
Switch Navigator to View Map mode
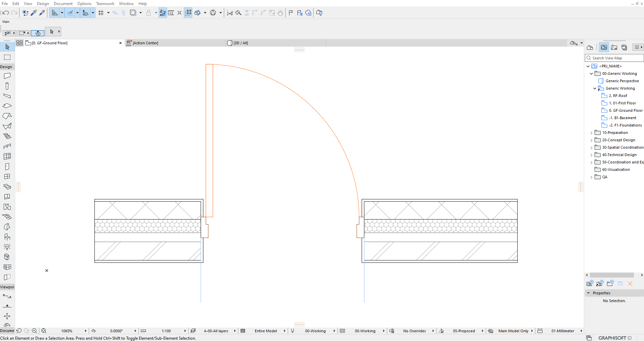[604, 47]
